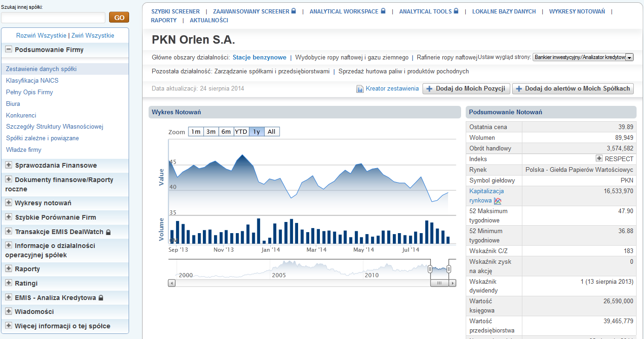Click lock icon next to Analytical Workspace

coord(383,11)
